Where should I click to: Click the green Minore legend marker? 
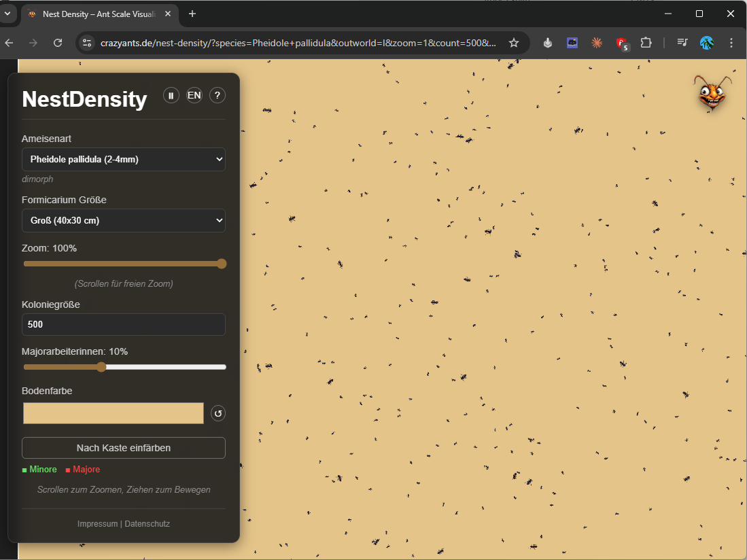[x=24, y=469]
